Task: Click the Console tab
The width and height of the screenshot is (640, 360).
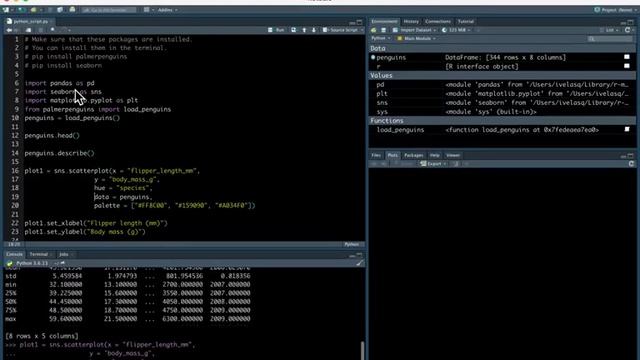Action: (14, 254)
